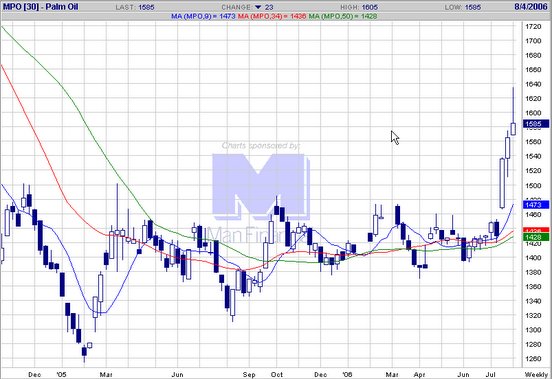Screen dimensions: 552x379
Task: Click the 'Jul' label on time axis
Action: pos(490,374)
